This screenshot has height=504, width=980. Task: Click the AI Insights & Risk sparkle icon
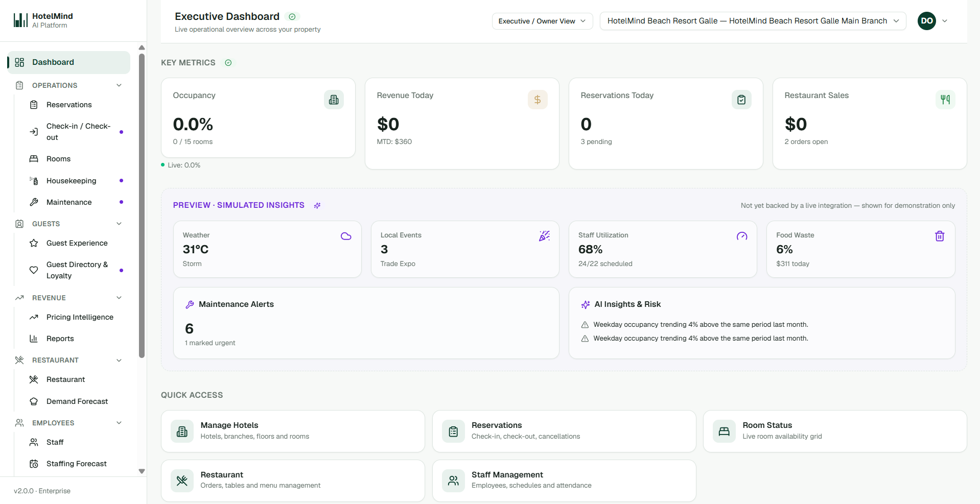click(586, 304)
